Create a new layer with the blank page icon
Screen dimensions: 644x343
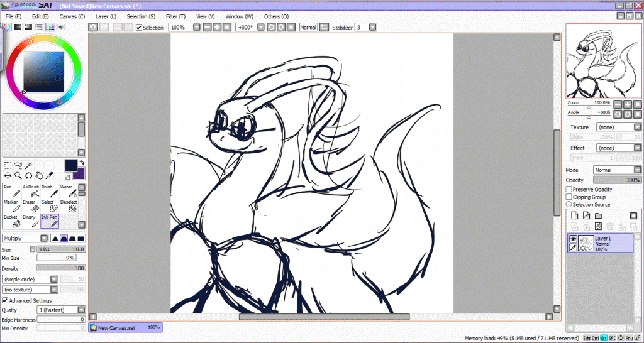point(574,215)
